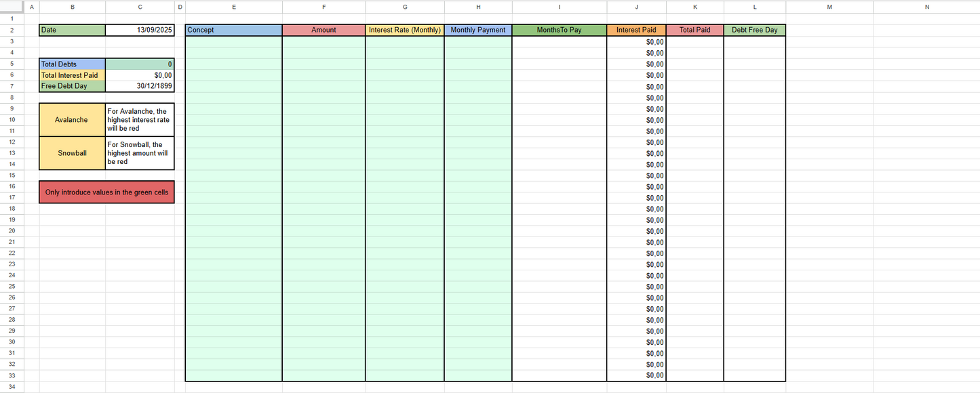Click the Total Paid header cell

(694, 30)
